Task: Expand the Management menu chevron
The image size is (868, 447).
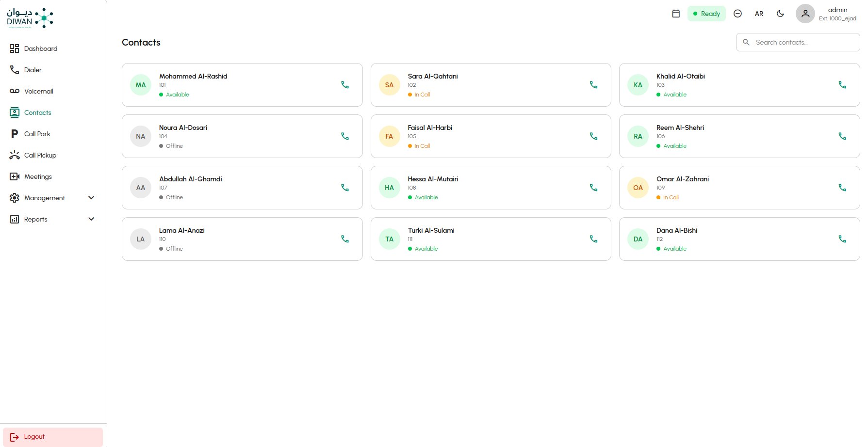Action: [x=91, y=198]
